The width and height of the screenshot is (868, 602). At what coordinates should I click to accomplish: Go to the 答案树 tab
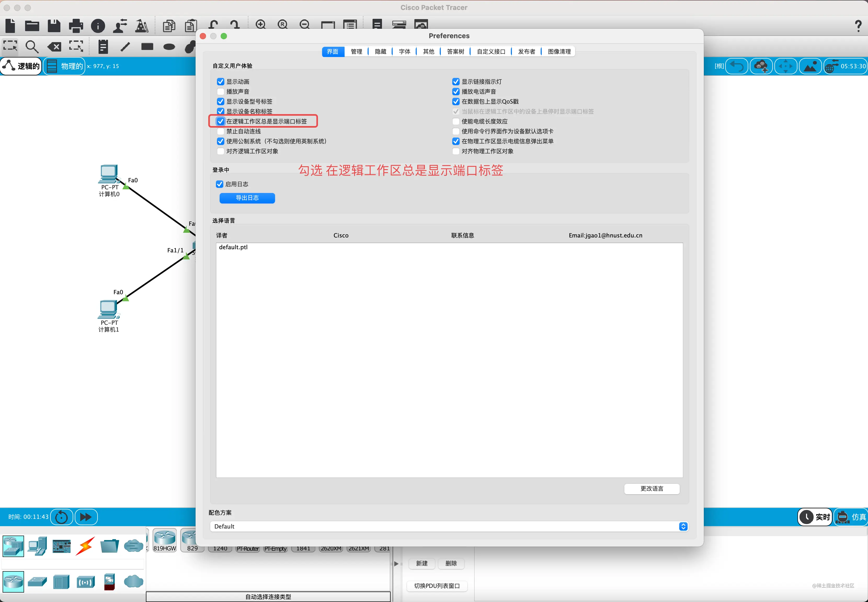[x=455, y=52]
